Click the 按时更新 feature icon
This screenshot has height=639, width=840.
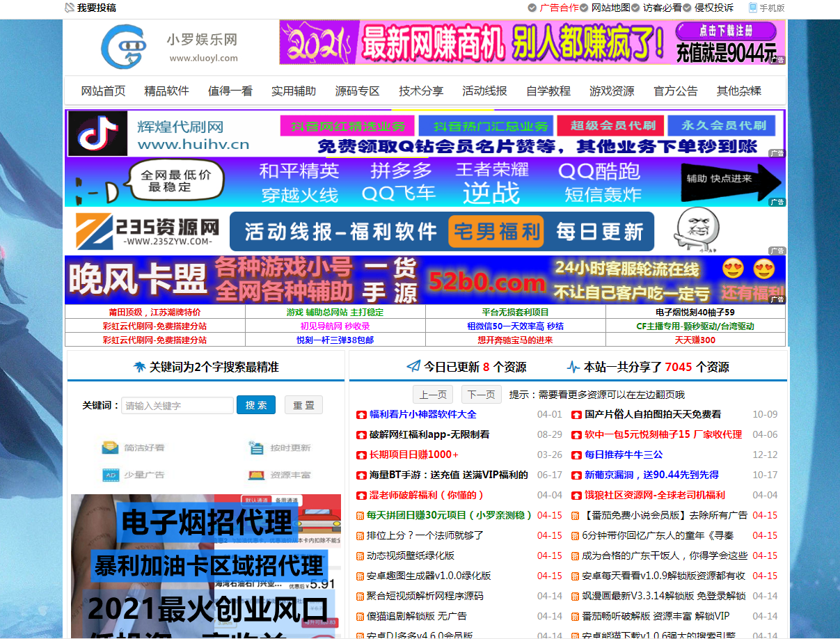tap(255, 448)
